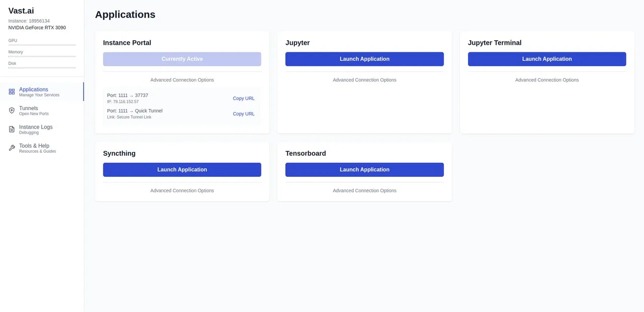
Task: Expand Advanced Connection Options for Syncthing
Action: tap(182, 190)
